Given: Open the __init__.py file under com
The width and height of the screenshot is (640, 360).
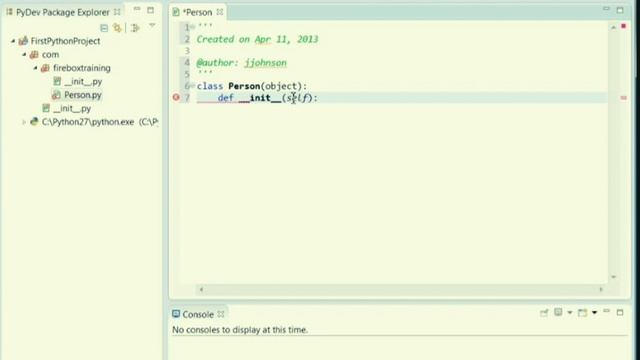Looking at the screenshot, I should (x=72, y=109).
